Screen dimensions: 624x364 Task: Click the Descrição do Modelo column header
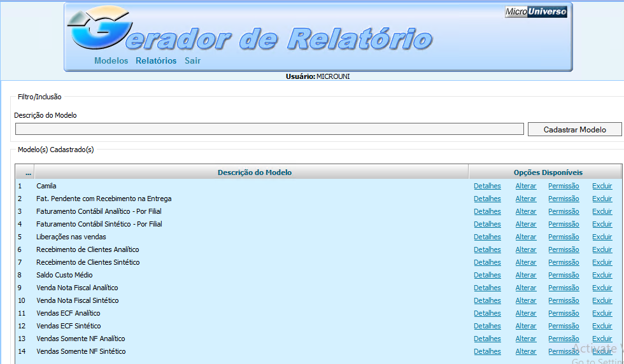click(x=255, y=172)
